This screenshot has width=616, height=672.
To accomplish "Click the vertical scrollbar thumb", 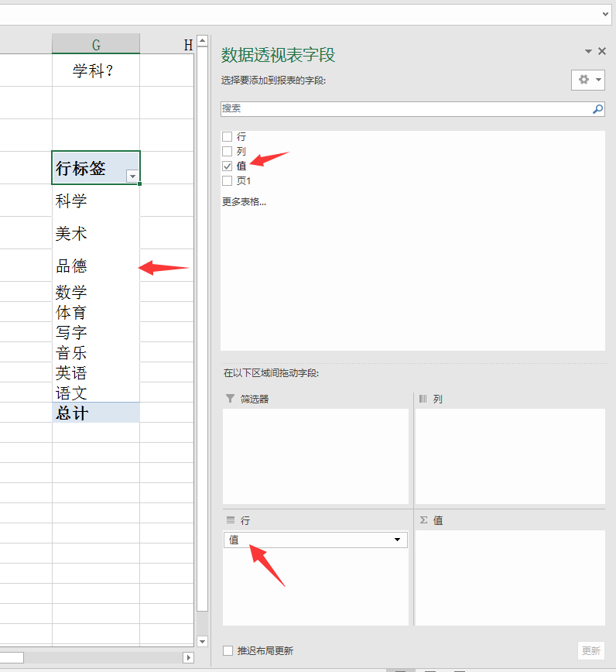I will pyautogui.click(x=203, y=329).
